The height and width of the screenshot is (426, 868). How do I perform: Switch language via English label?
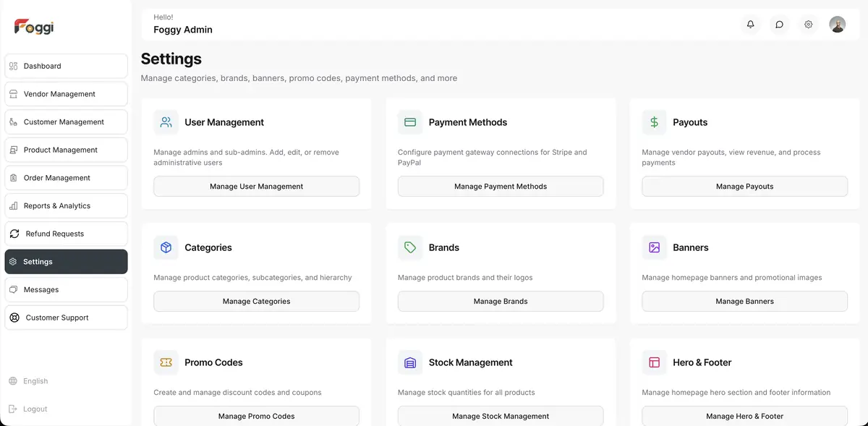(35, 381)
